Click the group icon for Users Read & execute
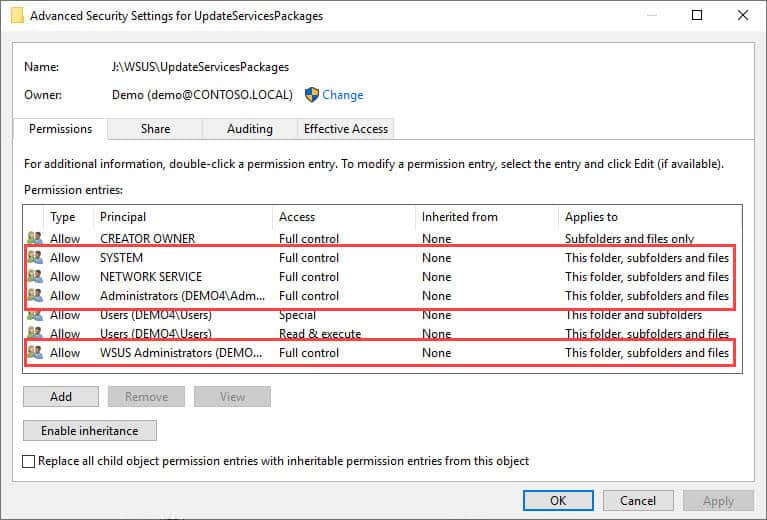This screenshot has height=520, width=767. (x=35, y=334)
